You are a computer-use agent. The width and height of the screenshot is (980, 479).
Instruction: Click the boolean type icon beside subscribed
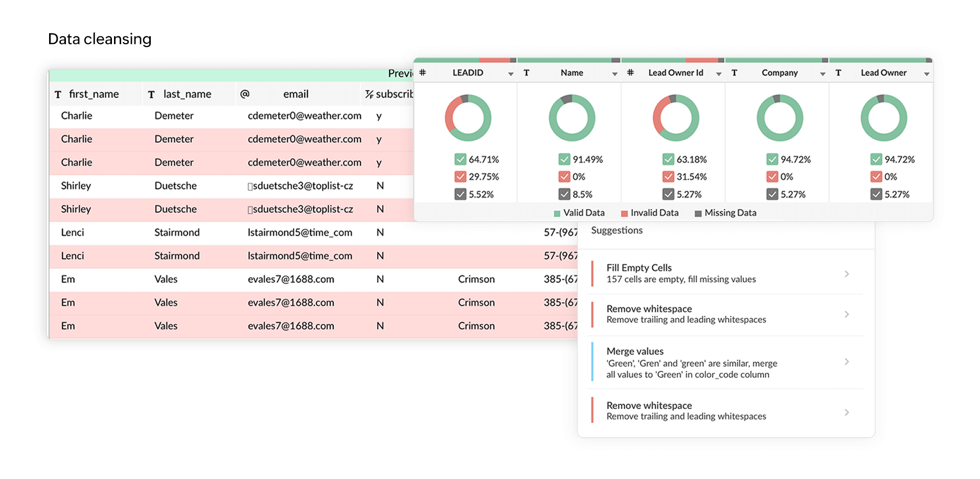[369, 94]
